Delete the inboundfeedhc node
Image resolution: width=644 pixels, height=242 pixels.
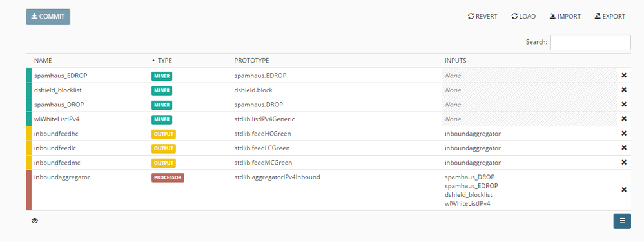[x=624, y=133]
